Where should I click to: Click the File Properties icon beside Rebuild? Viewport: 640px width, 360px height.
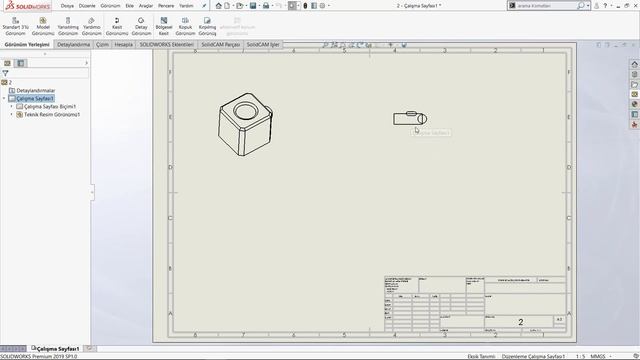(314, 6)
